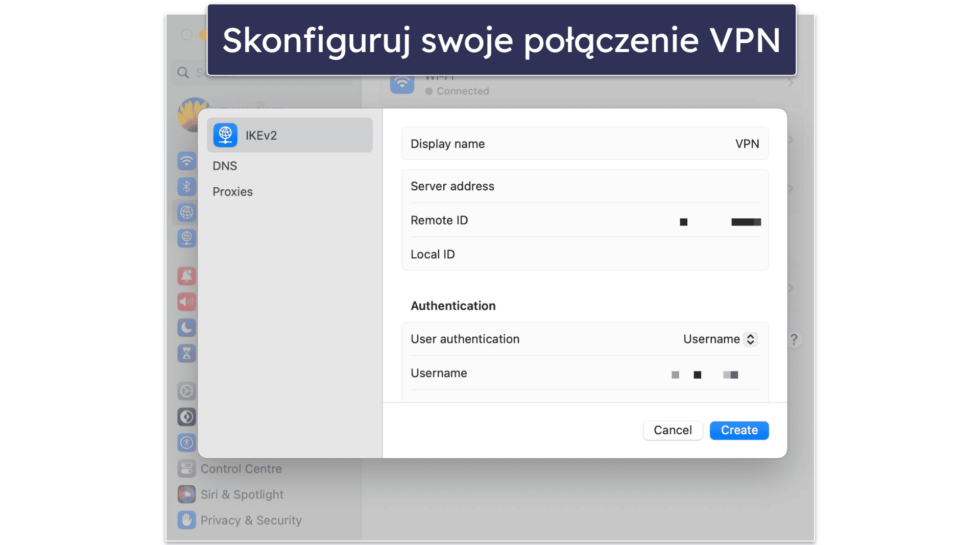
Task: Click the Cancel button
Action: coord(673,430)
